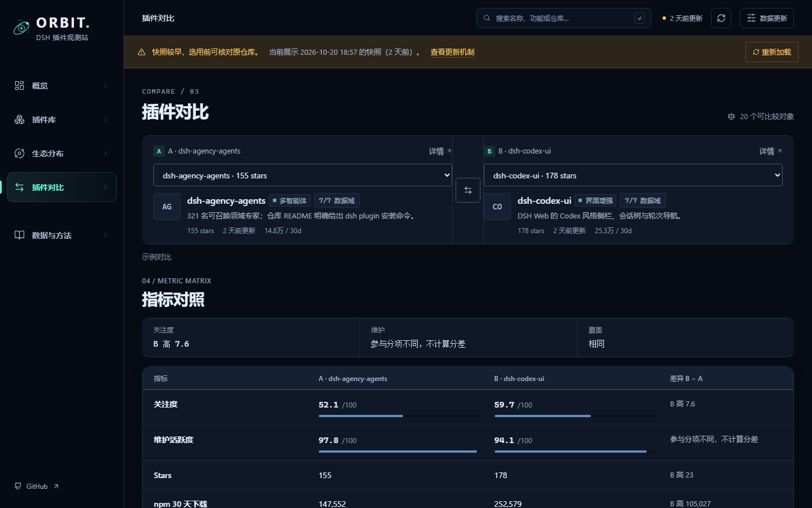Screen dimensions: 812x508
Task: Click the 重新加载 button
Action: click(772, 52)
